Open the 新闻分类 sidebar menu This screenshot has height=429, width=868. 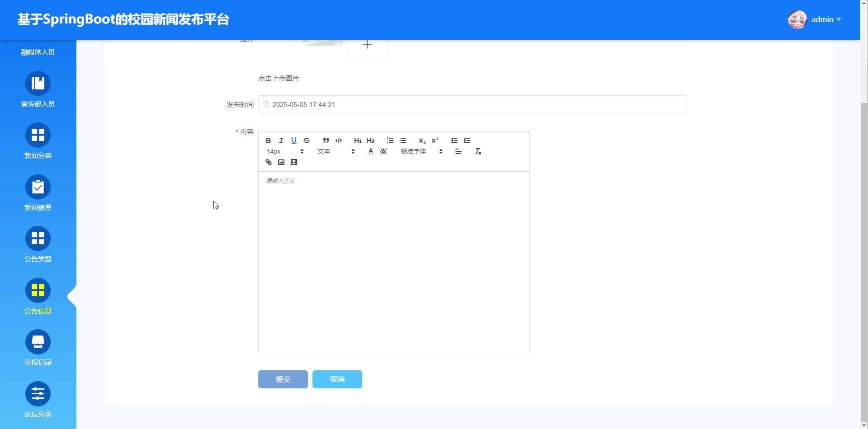[38, 141]
